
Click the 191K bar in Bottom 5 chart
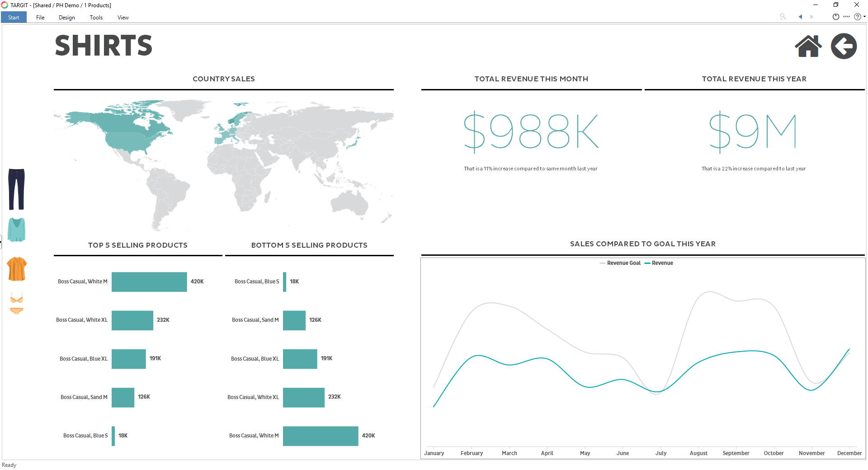tap(300, 359)
